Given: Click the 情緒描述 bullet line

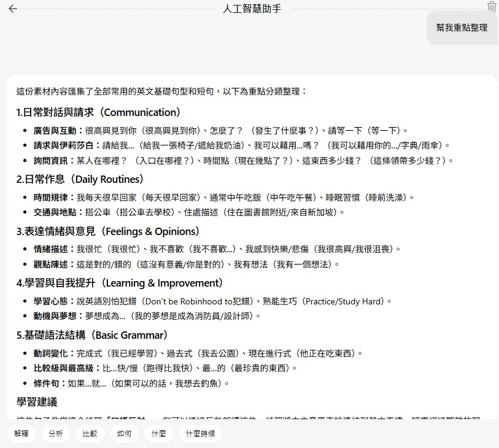Looking at the screenshot, I should click(217, 249).
